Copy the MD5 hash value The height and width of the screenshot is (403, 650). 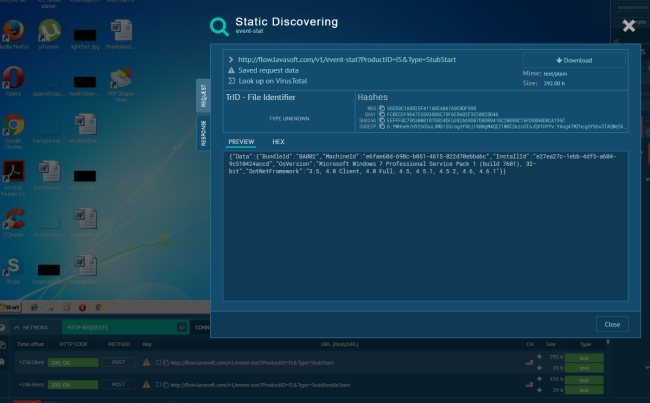pyautogui.click(x=382, y=108)
